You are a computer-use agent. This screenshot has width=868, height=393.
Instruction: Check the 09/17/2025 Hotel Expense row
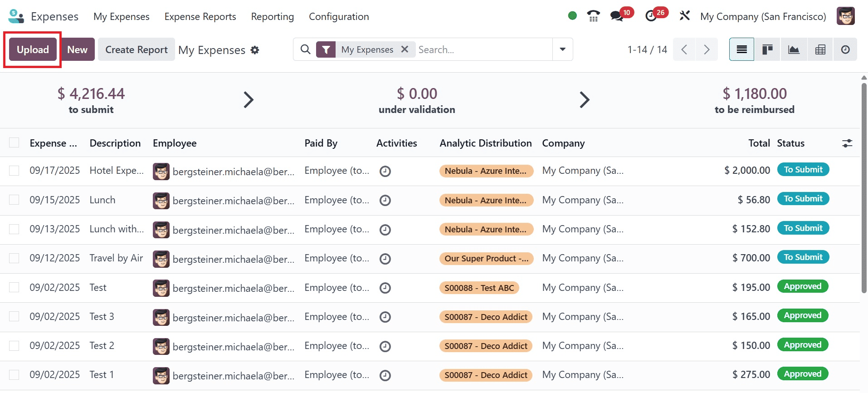click(14, 171)
